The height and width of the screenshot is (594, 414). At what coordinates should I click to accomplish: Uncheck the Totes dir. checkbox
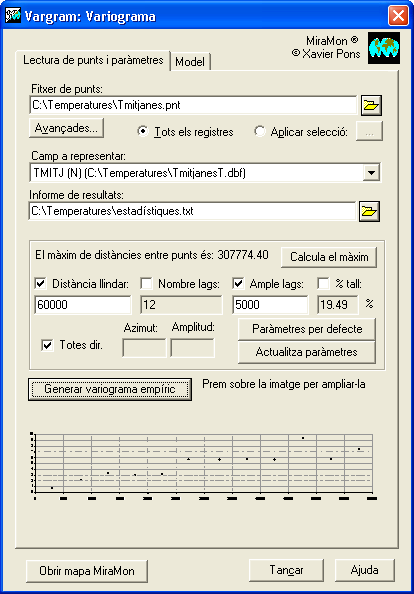pos(47,345)
